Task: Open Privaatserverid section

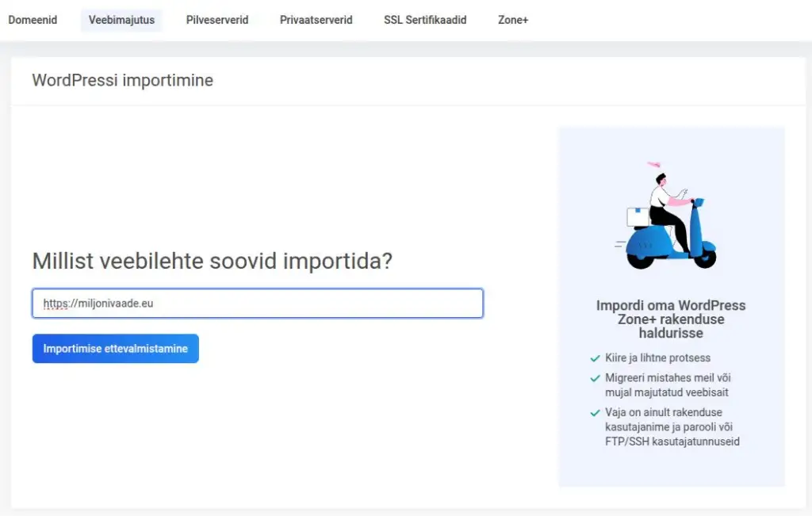Action: pos(316,20)
